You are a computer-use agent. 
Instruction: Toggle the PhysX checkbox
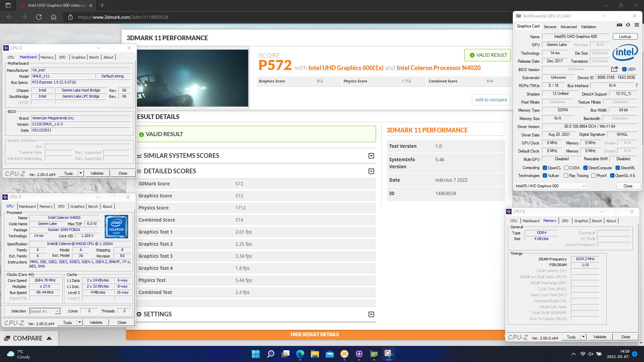pos(593,176)
